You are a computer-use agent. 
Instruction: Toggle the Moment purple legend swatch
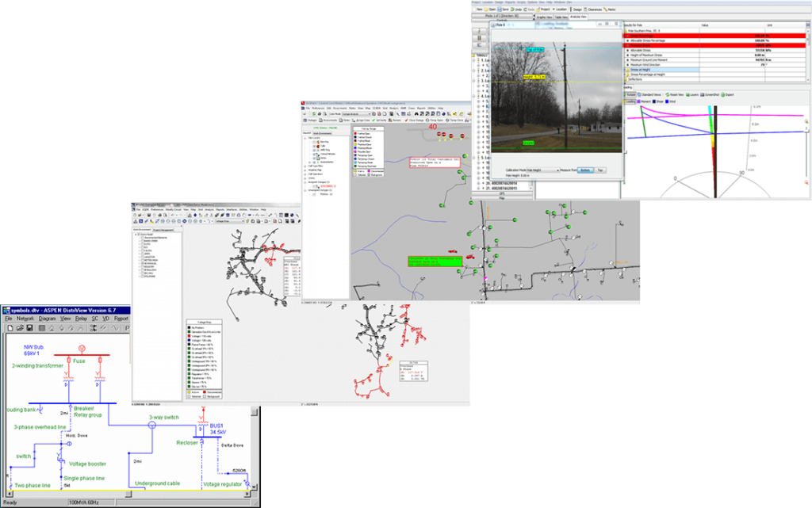(639, 101)
